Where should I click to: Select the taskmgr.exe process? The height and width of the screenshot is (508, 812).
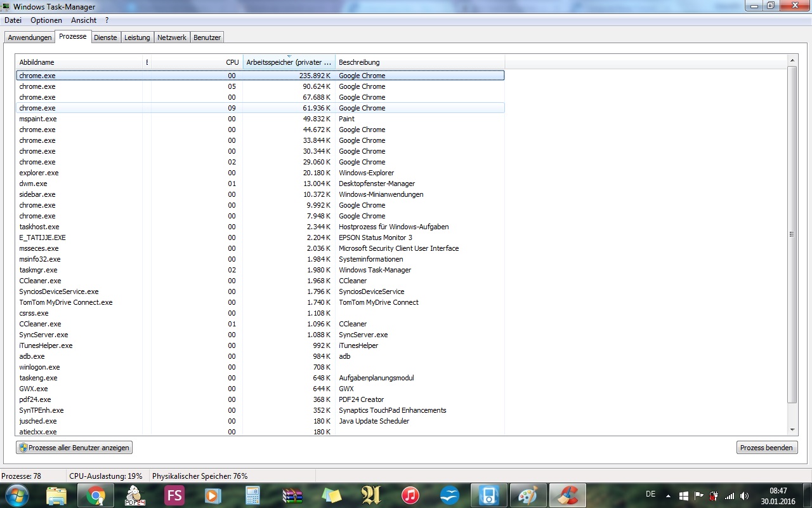260,270
